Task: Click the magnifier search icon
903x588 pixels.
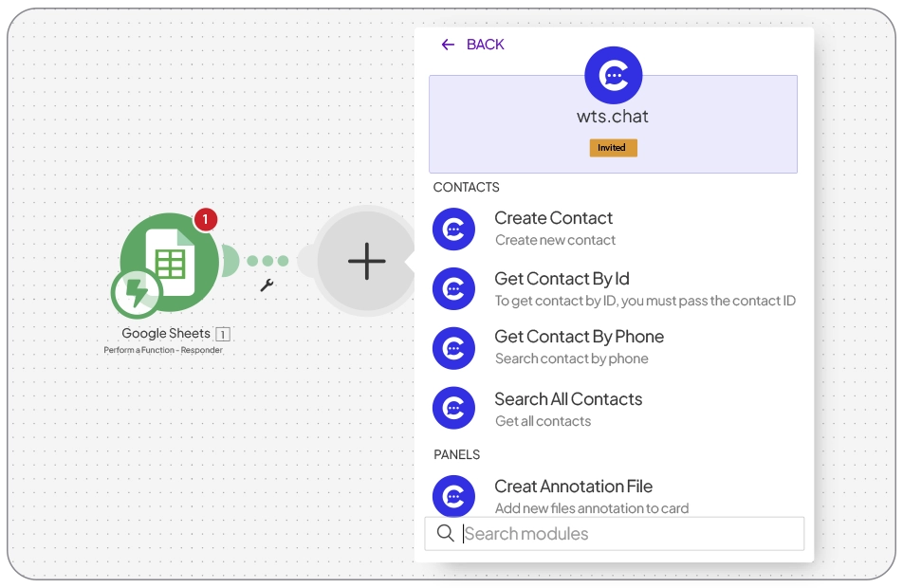Action: click(x=445, y=533)
